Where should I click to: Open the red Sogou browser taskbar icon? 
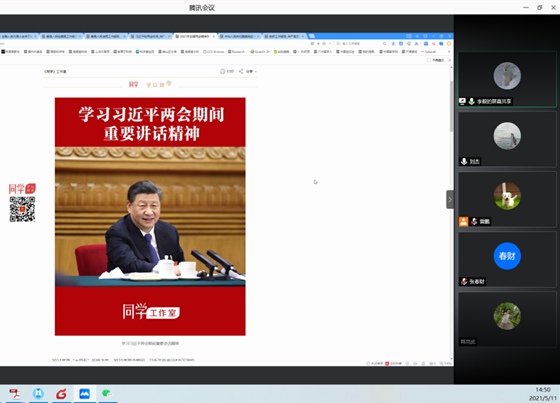[61, 394]
